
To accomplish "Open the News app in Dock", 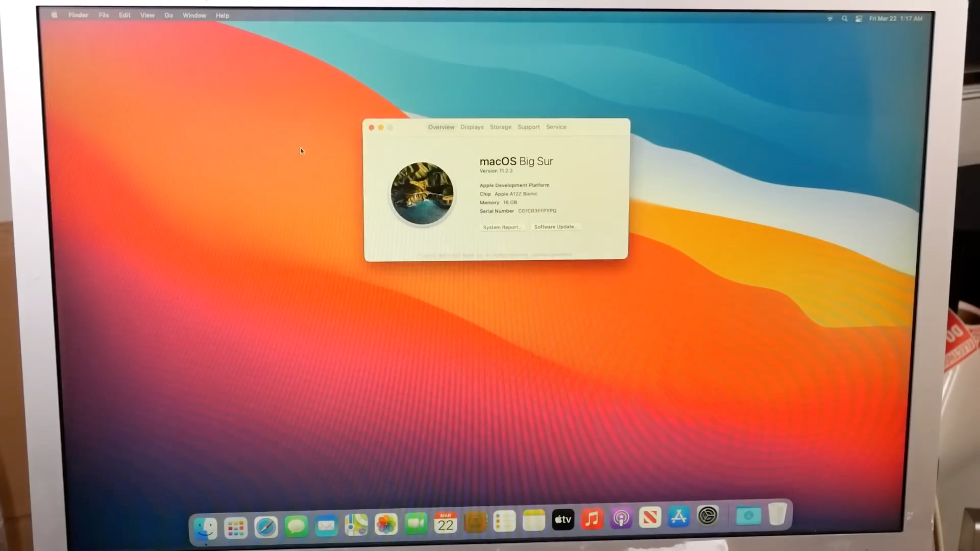I will (650, 518).
